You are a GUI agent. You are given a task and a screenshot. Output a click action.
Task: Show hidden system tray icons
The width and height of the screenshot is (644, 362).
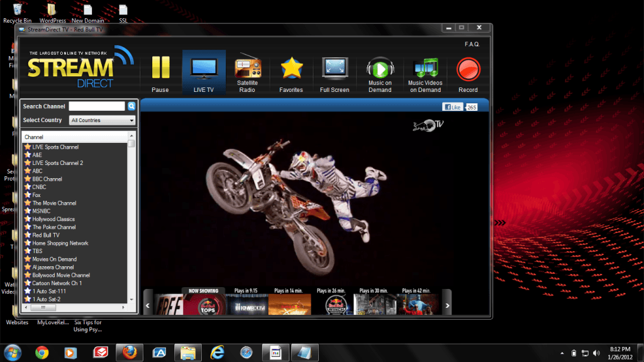[x=562, y=353]
